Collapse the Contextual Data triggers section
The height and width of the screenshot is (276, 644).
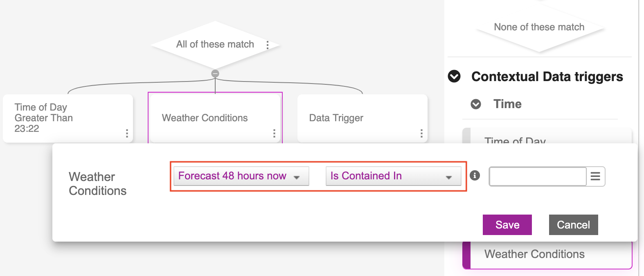click(x=454, y=77)
